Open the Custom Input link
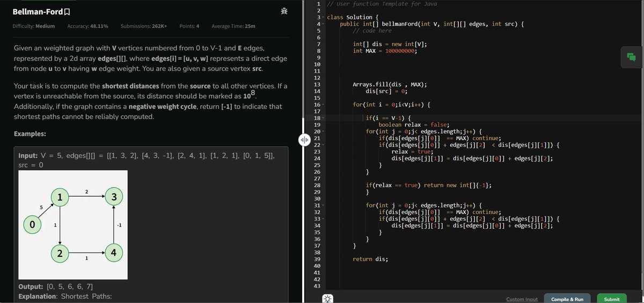Image resolution: width=644 pixels, height=303 pixels. pos(522,299)
